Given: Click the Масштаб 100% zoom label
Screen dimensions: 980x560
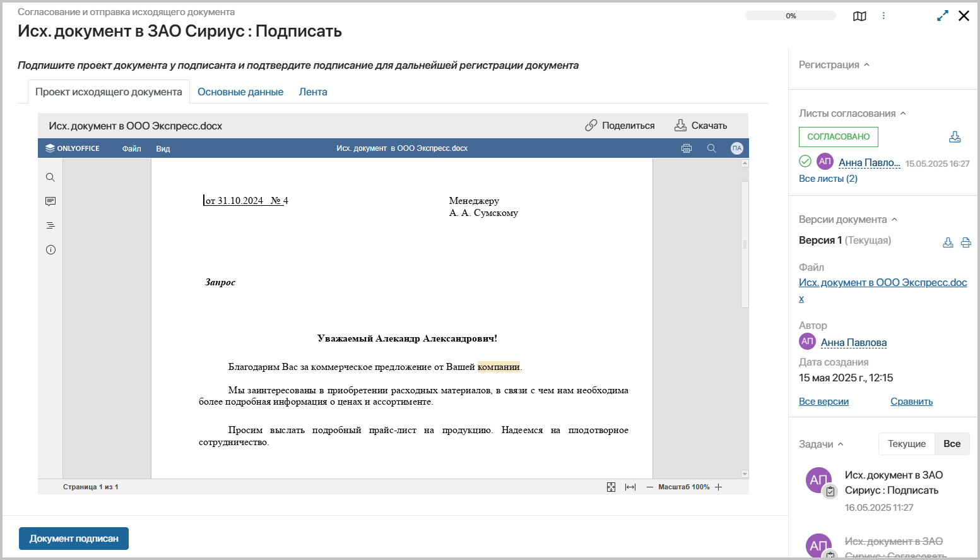Looking at the screenshot, I should [684, 487].
